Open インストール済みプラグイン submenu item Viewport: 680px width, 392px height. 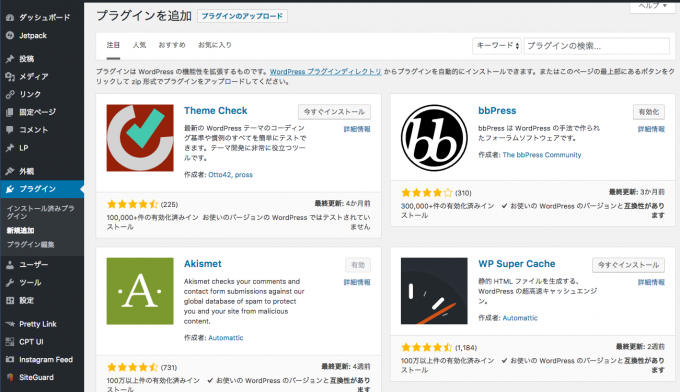pyautogui.click(x=40, y=212)
